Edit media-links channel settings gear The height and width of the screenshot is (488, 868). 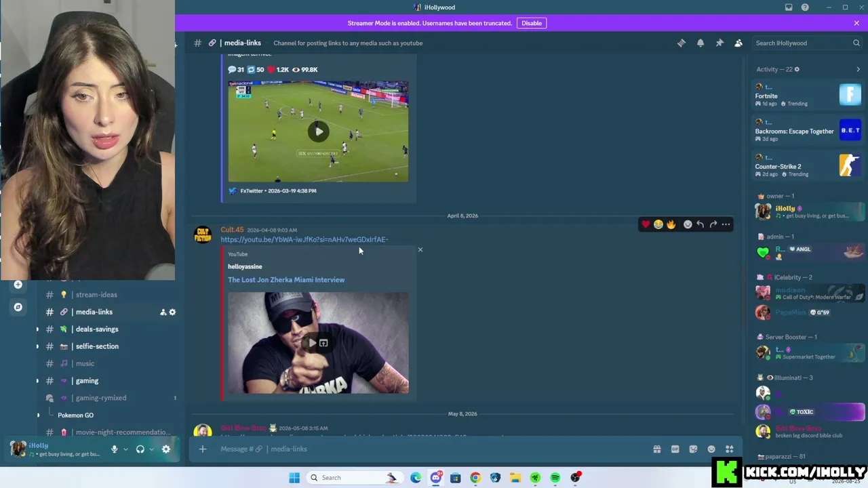pyautogui.click(x=172, y=312)
